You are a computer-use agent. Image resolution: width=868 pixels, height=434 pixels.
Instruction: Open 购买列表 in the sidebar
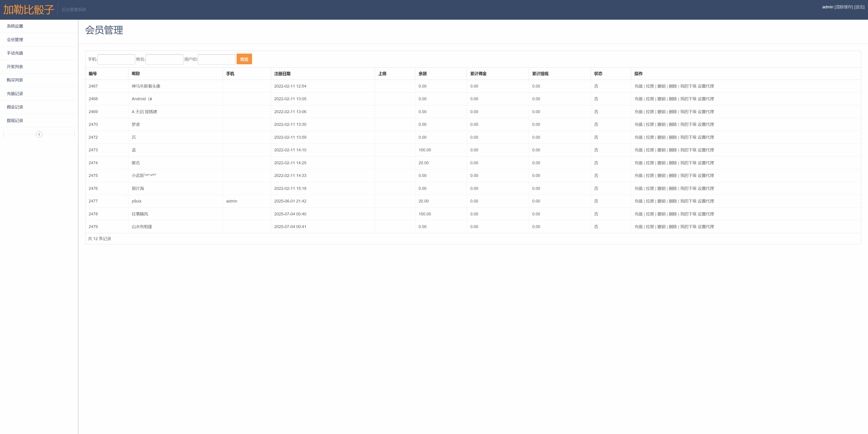click(x=15, y=80)
